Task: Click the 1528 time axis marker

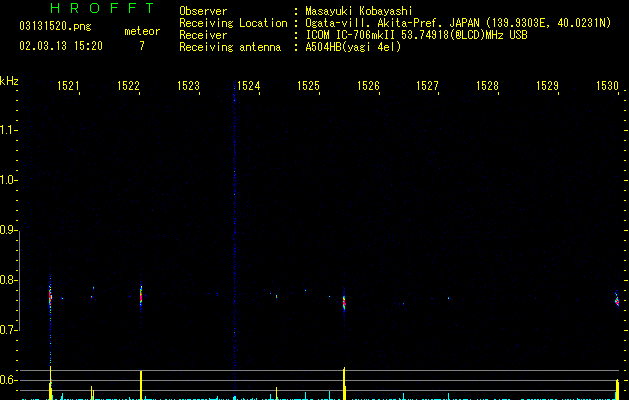Action: pyautogui.click(x=487, y=86)
